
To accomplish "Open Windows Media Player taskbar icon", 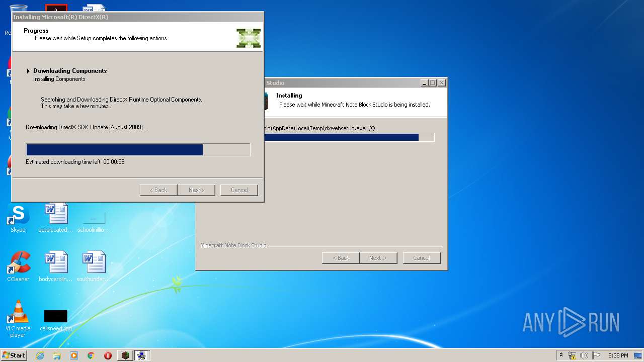I will tap(74, 355).
